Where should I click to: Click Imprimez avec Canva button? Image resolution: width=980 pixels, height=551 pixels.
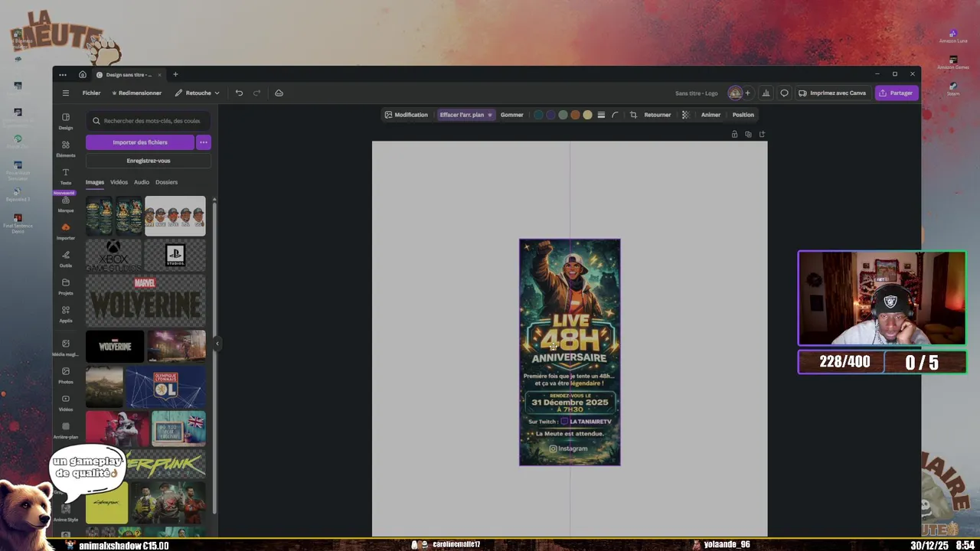click(832, 93)
